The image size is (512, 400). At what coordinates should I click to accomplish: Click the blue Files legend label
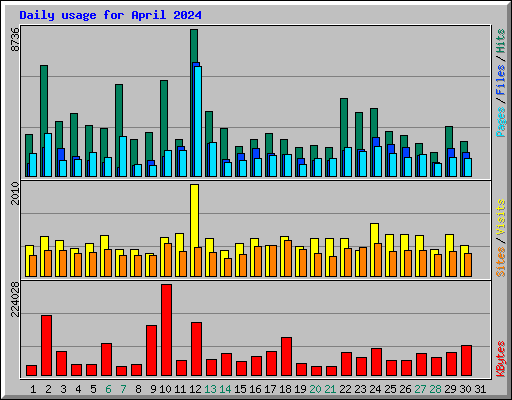pos(500,79)
